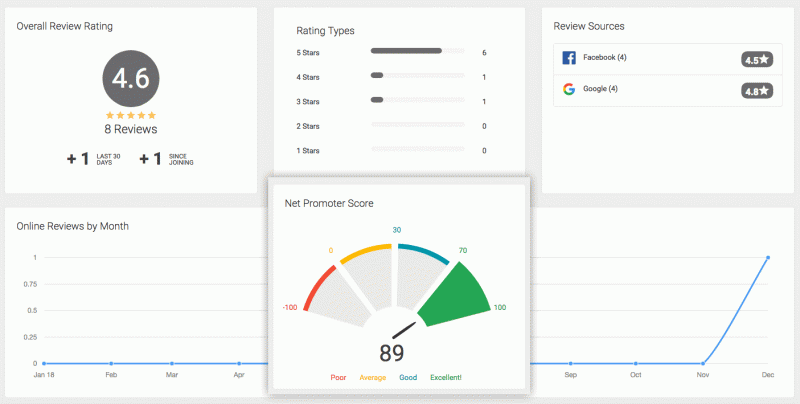Screen dimensions: 800x404
Task: Click the SINCE JOINING label
Action: (181, 159)
